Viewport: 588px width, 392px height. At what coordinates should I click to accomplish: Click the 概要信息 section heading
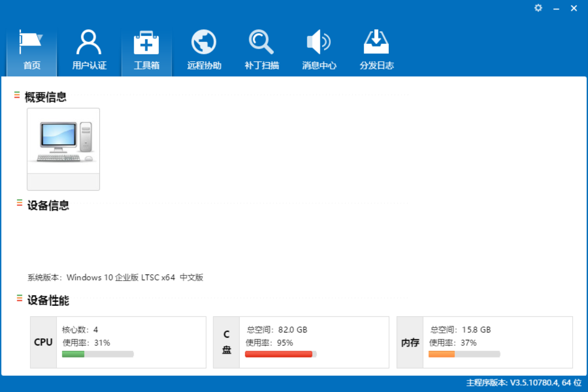click(x=45, y=97)
